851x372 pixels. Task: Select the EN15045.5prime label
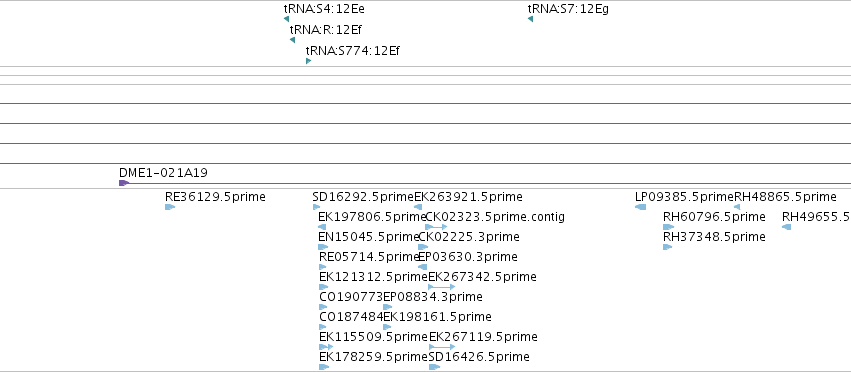(369, 237)
